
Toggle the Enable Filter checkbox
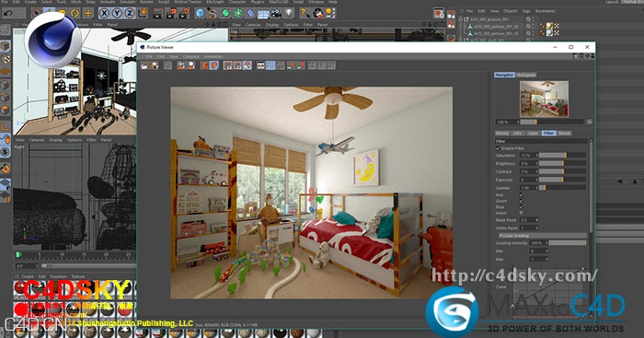pos(499,148)
